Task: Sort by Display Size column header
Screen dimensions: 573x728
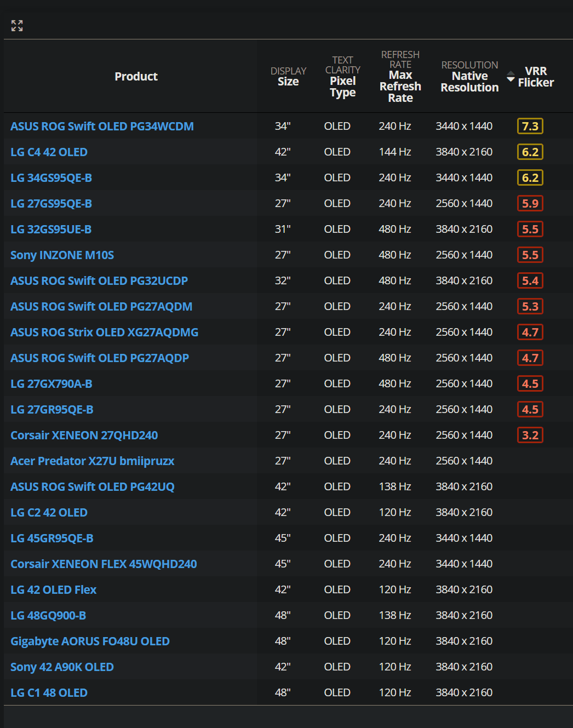Action: [x=288, y=77]
